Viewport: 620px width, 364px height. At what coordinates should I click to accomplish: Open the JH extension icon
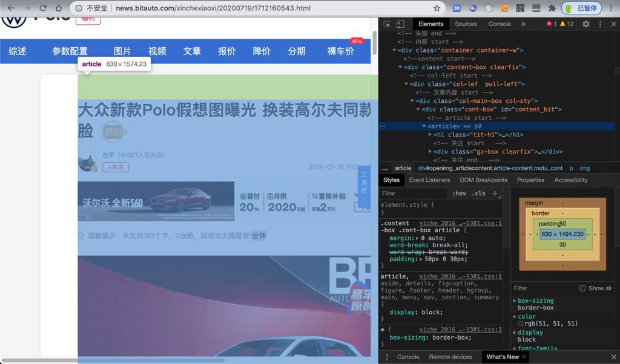(x=457, y=8)
